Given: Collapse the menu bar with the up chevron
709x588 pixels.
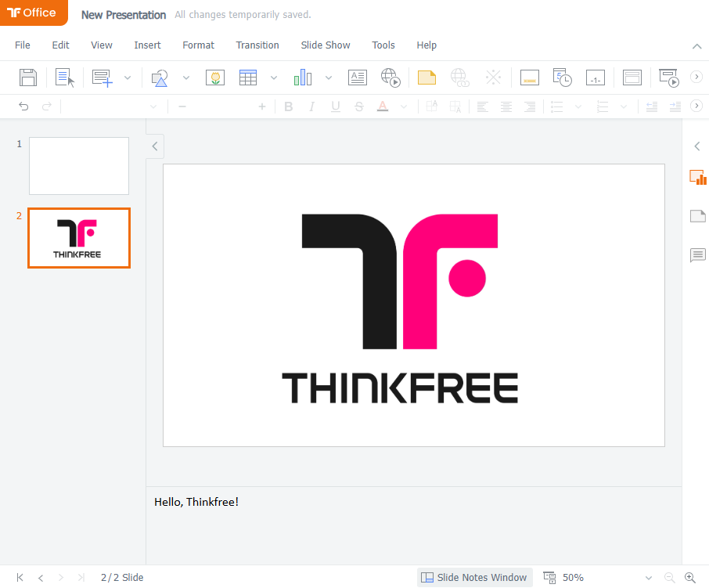Looking at the screenshot, I should coord(696,46).
